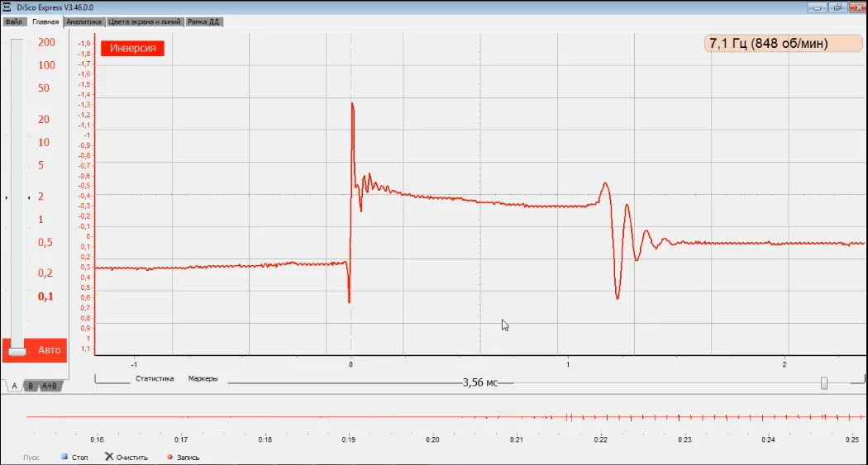The width and height of the screenshot is (868, 465).
Task: Toggle the red Инверсия button
Action: (132, 48)
